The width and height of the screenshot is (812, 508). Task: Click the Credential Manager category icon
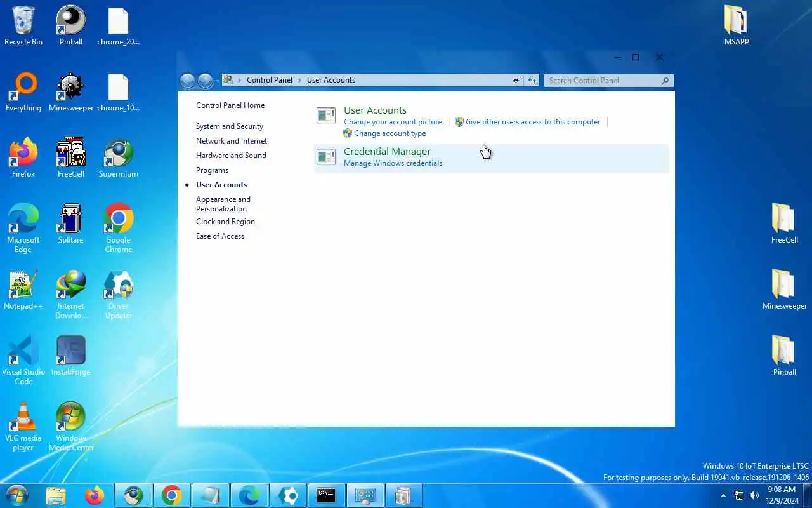click(326, 157)
